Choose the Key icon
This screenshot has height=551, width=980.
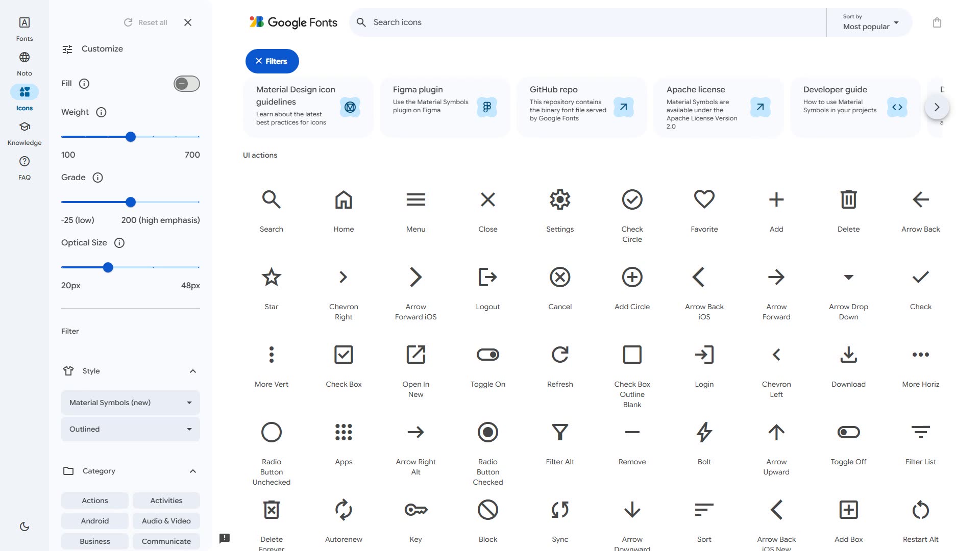point(415,510)
